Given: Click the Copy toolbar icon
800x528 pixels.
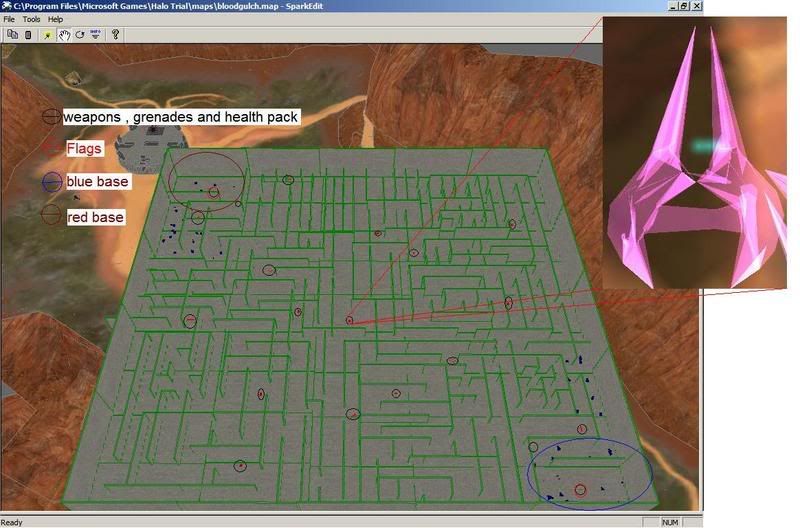Looking at the screenshot, I should tap(13, 35).
